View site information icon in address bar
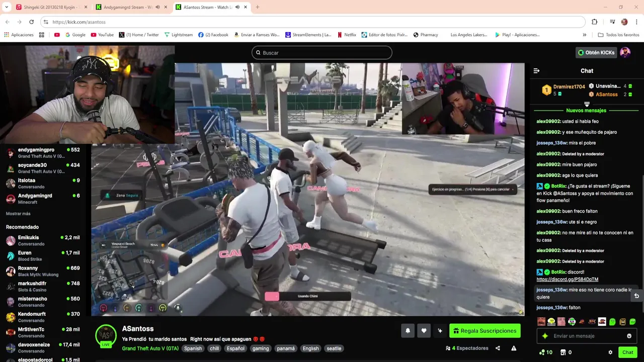Screen dimensions: 644x362 point(46,22)
